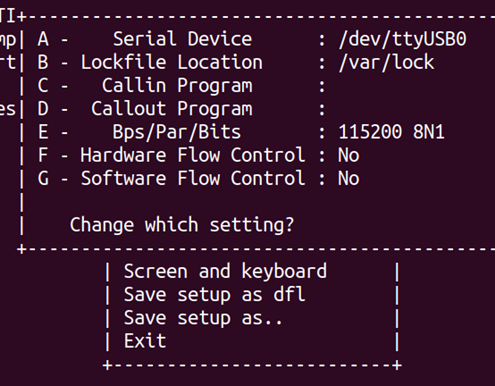Select Lockfile Location option B
This screenshot has height=386, width=495.
click(236, 63)
